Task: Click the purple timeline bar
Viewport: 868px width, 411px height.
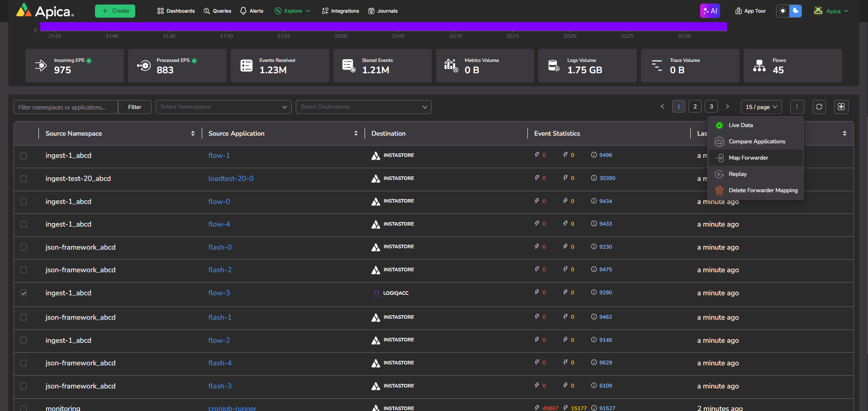Action: (x=383, y=27)
